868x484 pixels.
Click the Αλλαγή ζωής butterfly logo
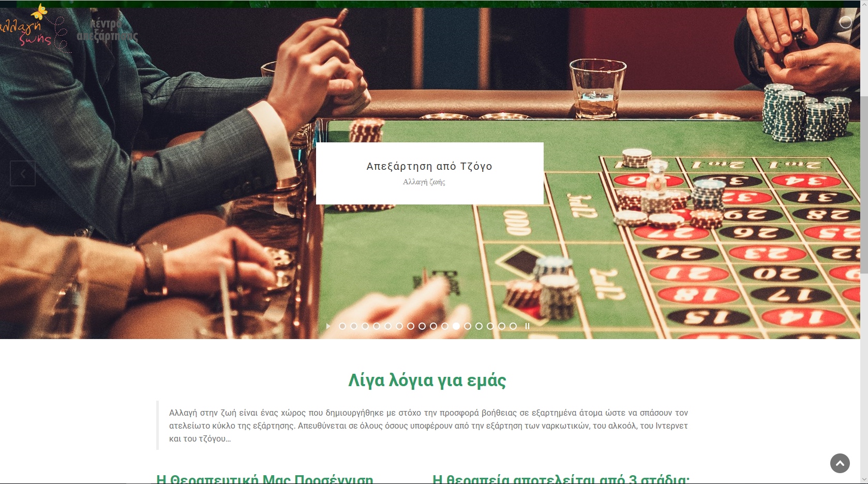[x=34, y=27]
